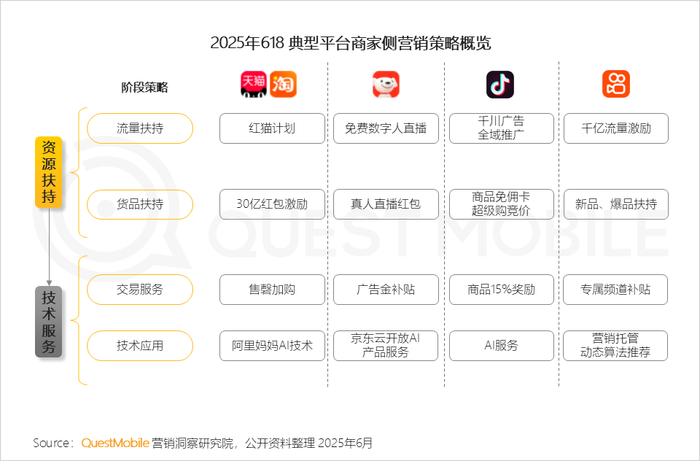Click the 免费数字人直播 box
The height and width of the screenshot is (461, 700).
386,129
